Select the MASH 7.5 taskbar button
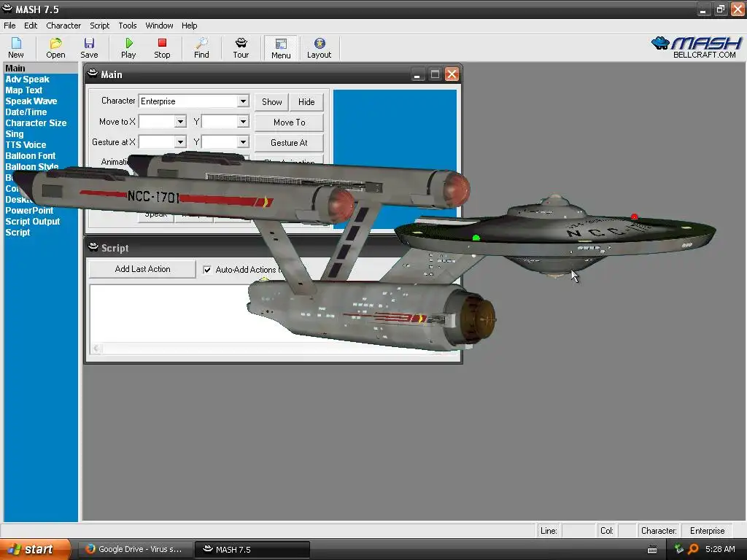Viewport: 747px width, 560px height. point(252,549)
